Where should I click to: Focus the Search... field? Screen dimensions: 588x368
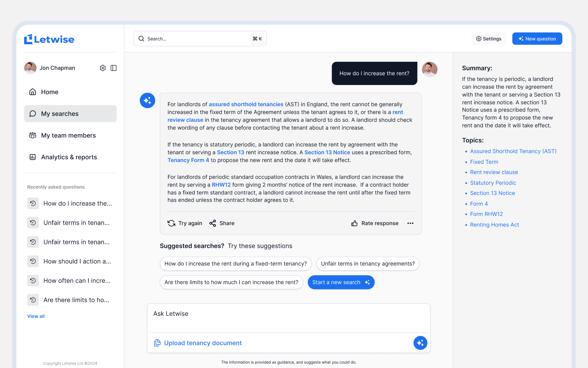[x=200, y=39]
